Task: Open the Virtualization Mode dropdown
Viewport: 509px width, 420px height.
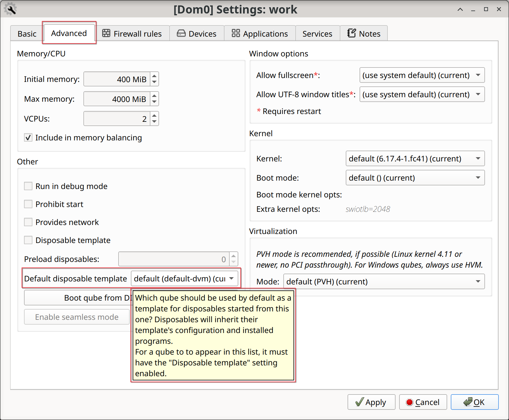Action: [384, 281]
